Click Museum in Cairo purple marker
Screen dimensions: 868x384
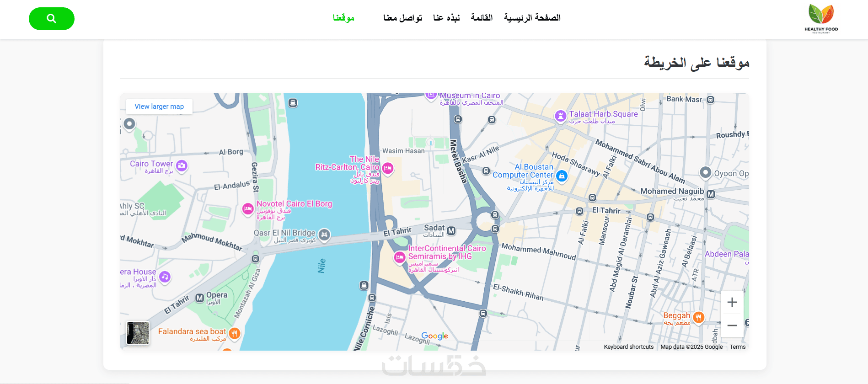click(x=431, y=96)
